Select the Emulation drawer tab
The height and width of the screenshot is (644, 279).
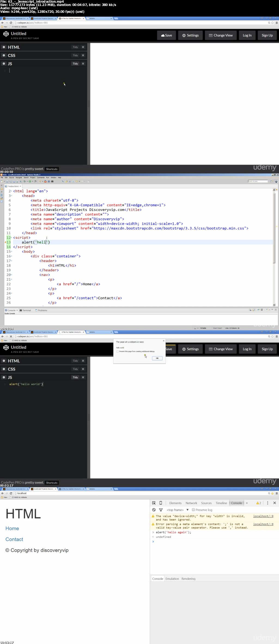click(172, 579)
